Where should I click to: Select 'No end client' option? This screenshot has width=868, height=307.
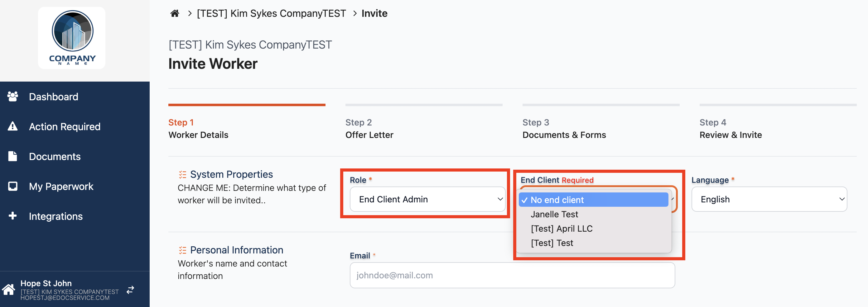[593, 200]
